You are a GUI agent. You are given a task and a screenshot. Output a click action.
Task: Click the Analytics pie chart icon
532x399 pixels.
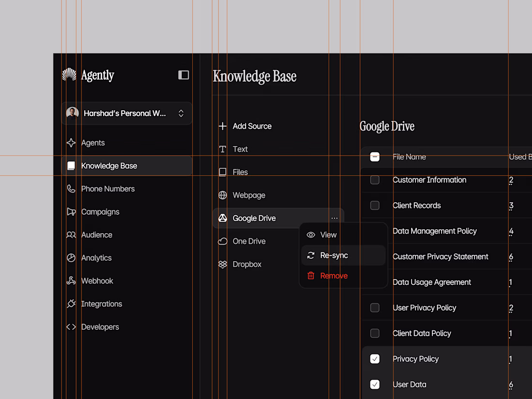[x=71, y=258]
